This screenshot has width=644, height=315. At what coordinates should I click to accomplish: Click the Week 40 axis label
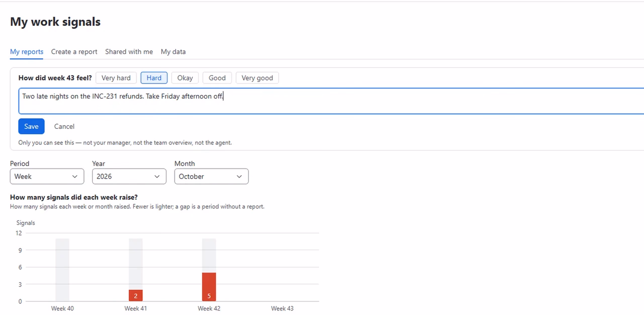point(62,308)
